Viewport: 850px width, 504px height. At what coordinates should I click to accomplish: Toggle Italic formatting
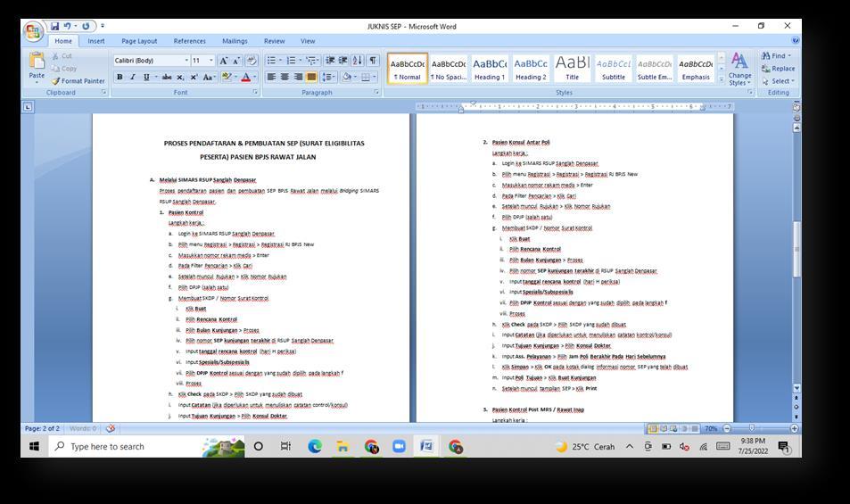132,77
